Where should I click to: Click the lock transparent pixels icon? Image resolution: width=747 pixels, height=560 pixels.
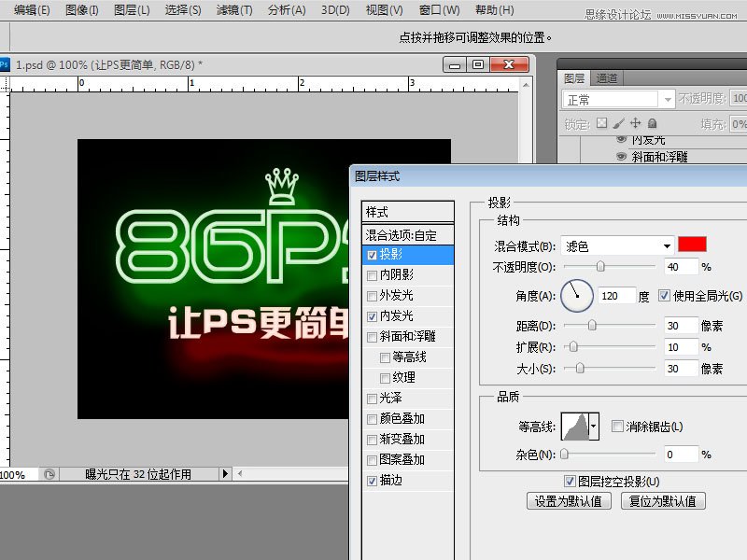point(602,122)
